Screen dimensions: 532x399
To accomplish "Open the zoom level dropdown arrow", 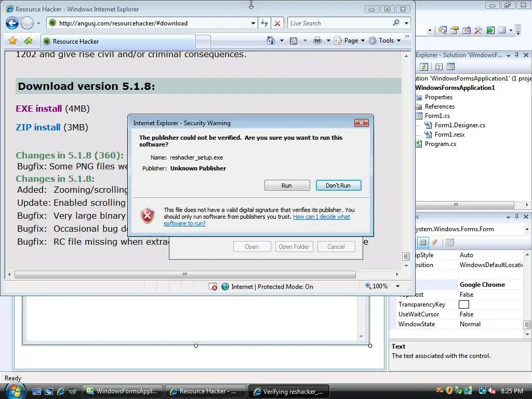I will [397, 286].
